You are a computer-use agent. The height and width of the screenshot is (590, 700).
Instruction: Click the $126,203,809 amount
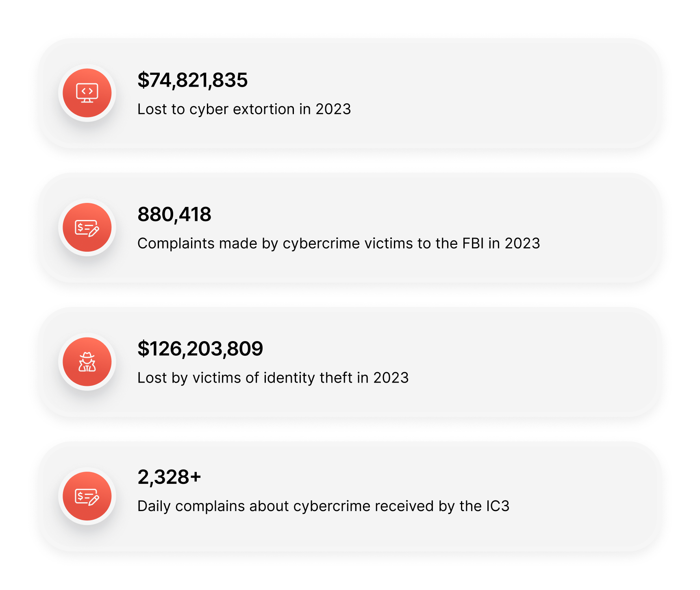(200, 349)
